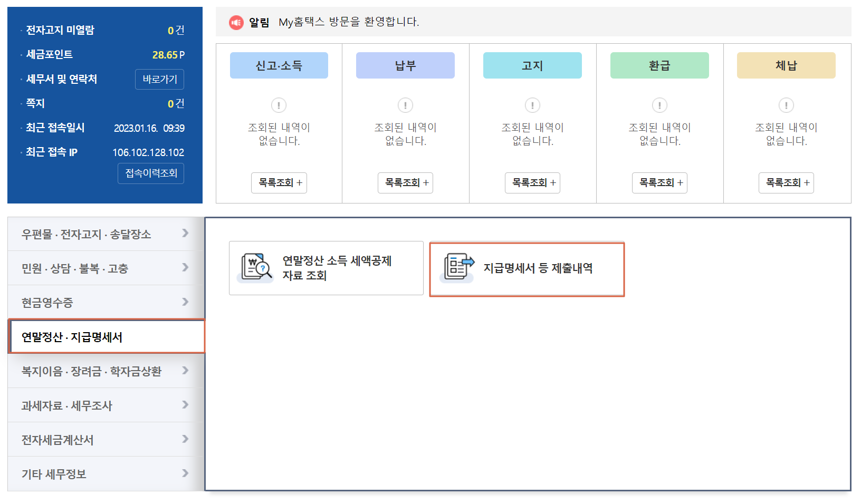The height and width of the screenshot is (504, 861).
Task: Expand chevron next to 전자세금계산서
Action: [x=185, y=439]
